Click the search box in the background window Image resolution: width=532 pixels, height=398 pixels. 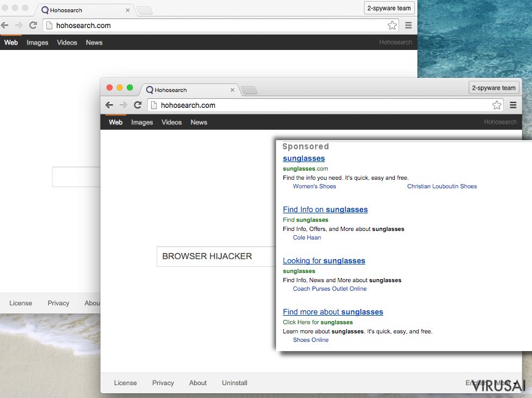[x=76, y=177]
